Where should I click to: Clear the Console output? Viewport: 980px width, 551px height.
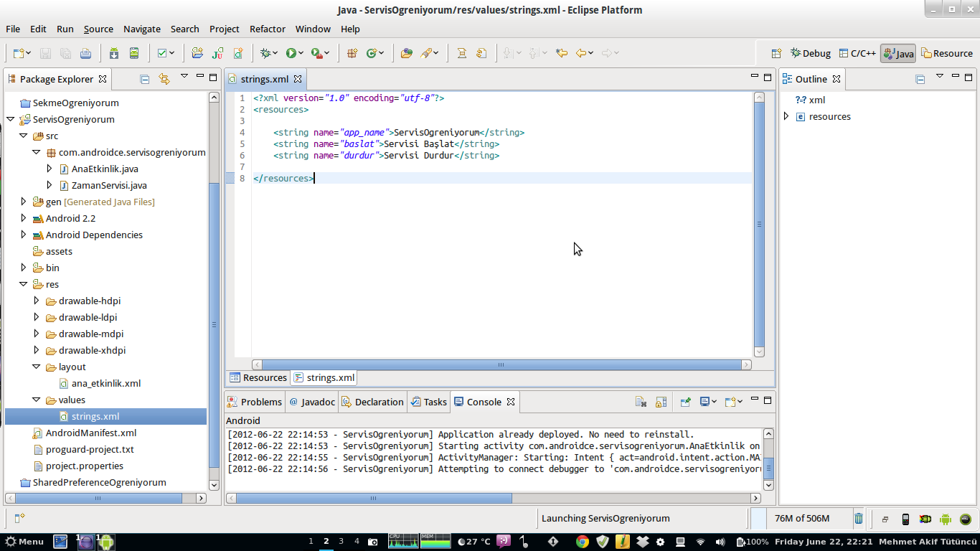(x=641, y=402)
